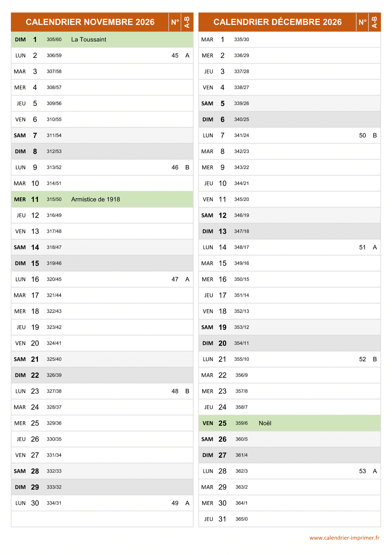The width and height of the screenshot is (392, 555).
Task: Select the La Toussaint holiday row
Action: [102, 40]
